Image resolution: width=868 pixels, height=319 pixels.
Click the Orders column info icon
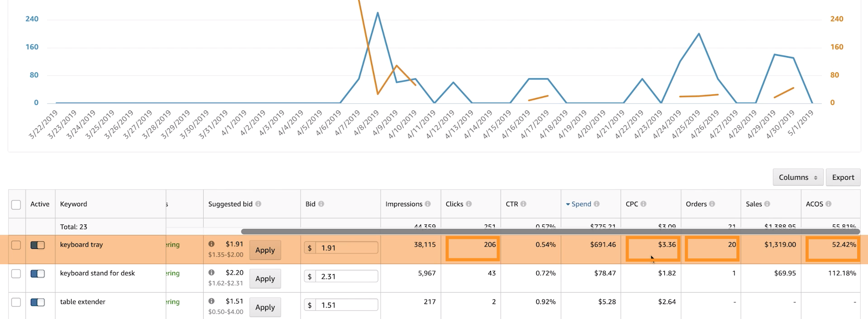pos(712,204)
